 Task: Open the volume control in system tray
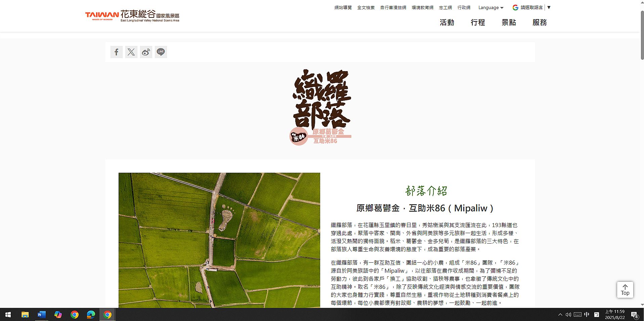[x=568, y=315]
